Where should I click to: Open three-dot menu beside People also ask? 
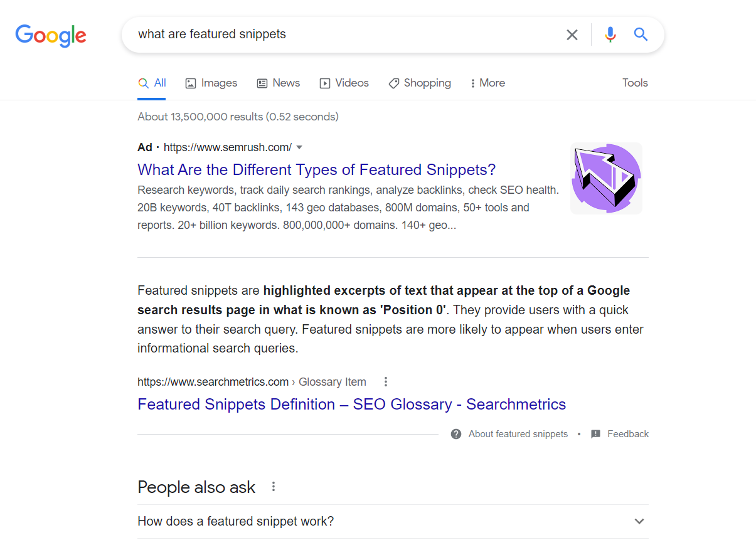coord(273,487)
